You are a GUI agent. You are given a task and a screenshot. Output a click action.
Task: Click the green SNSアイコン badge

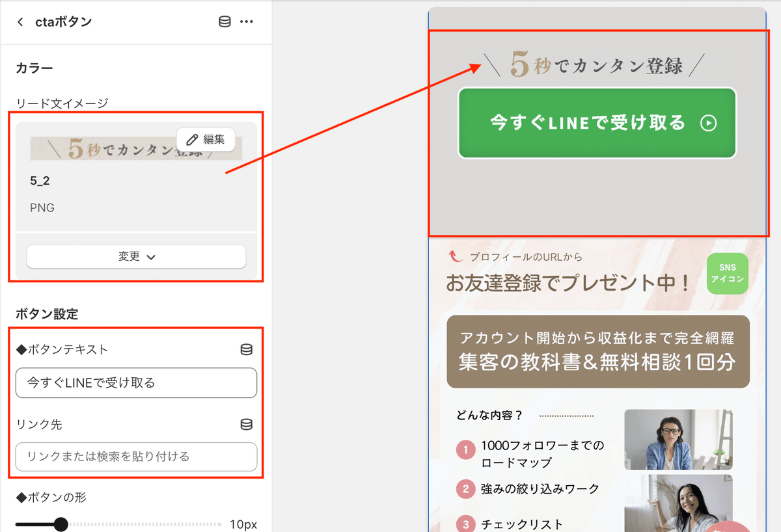tap(727, 274)
